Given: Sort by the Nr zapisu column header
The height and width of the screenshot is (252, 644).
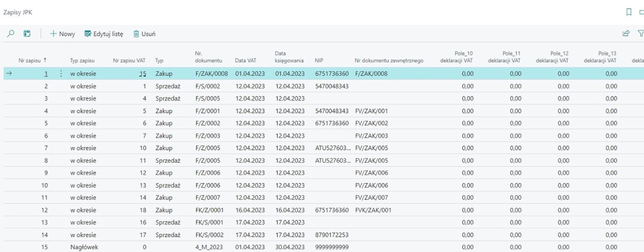Looking at the screenshot, I should (x=33, y=60).
